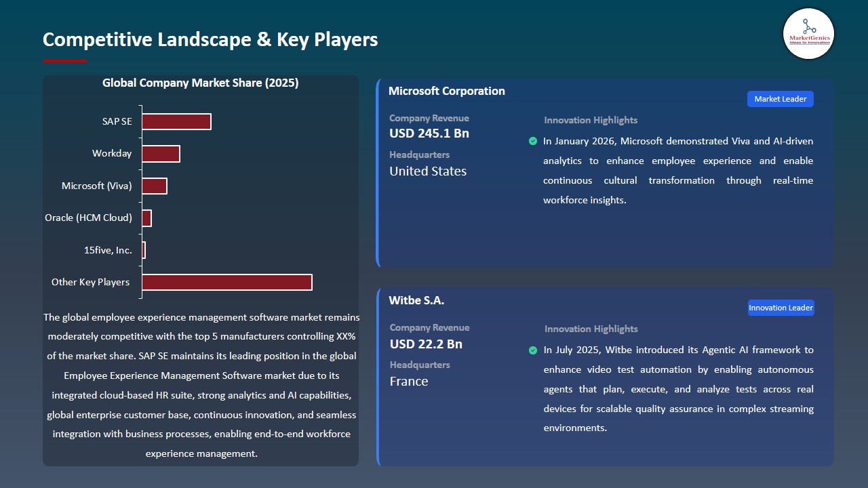Click Headquarters label in Witbe card
Viewport: 868px width, 488px height.
(x=420, y=365)
